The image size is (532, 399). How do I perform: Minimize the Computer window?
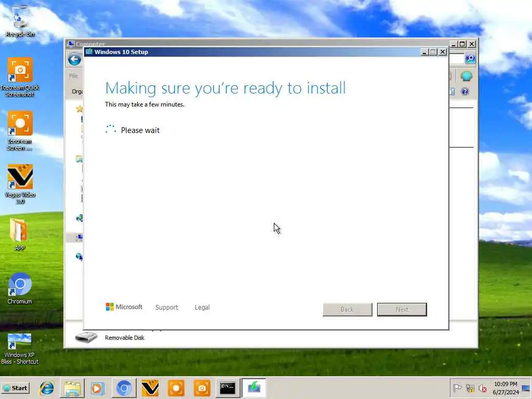click(x=453, y=44)
